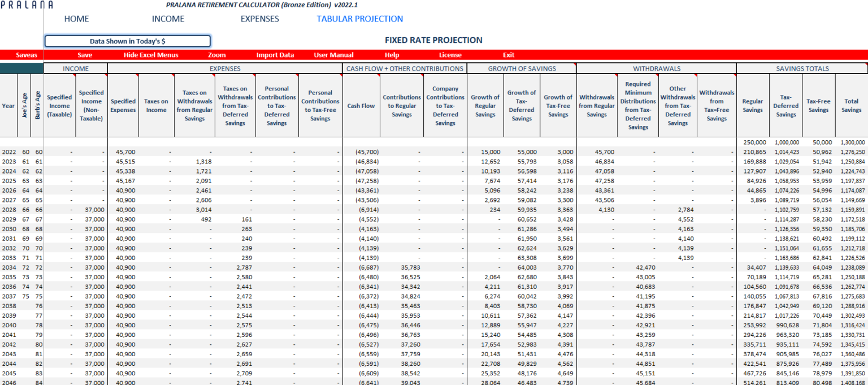Open Help from the red toolbar
Screen dimensions: 868x385
click(x=392, y=55)
